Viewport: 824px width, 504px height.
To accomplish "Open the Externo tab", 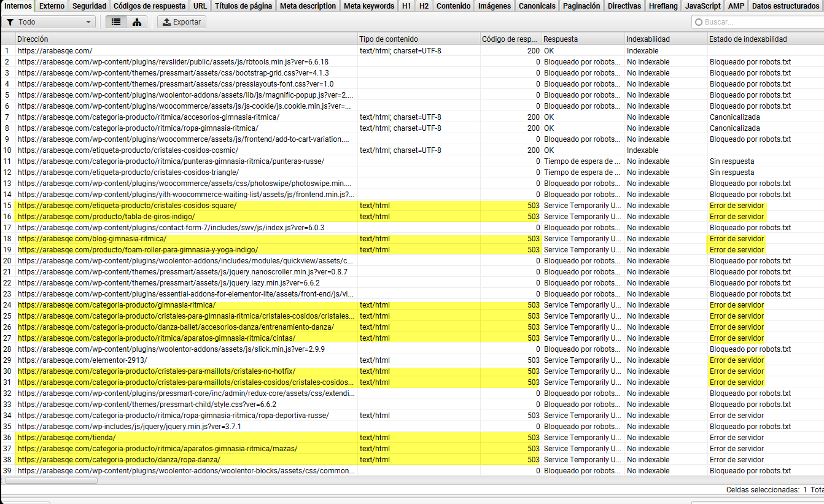I will (52, 6).
